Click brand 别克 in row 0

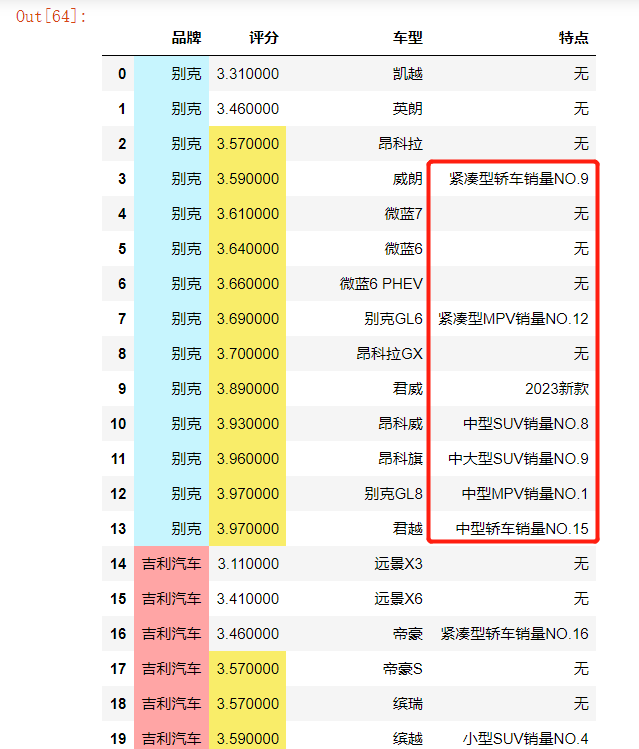[x=187, y=74]
